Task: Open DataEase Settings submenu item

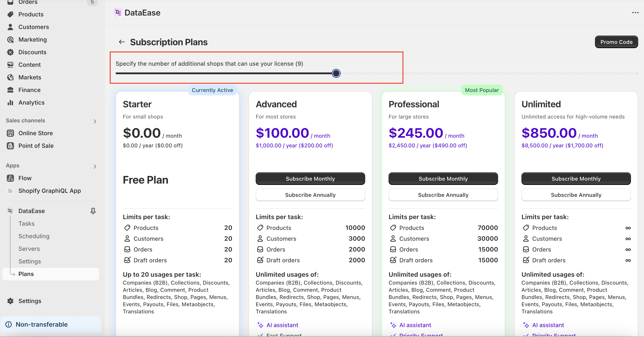Action: click(29, 261)
